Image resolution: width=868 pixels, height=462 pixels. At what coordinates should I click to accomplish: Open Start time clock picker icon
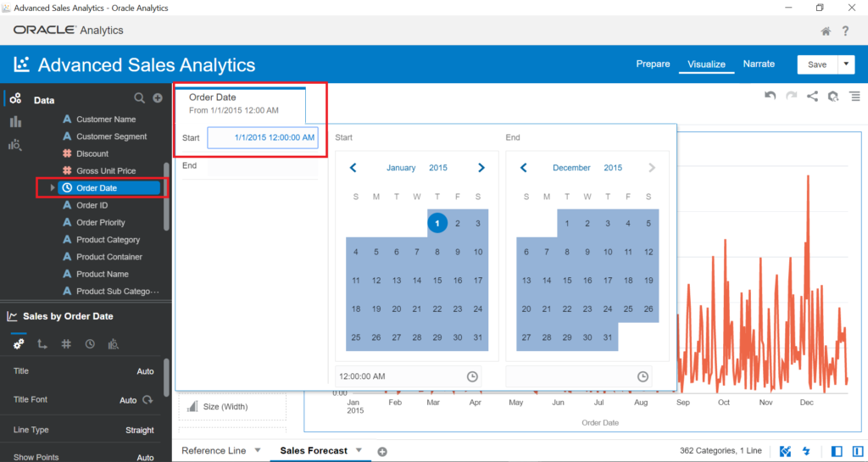pyautogui.click(x=472, y=376)
